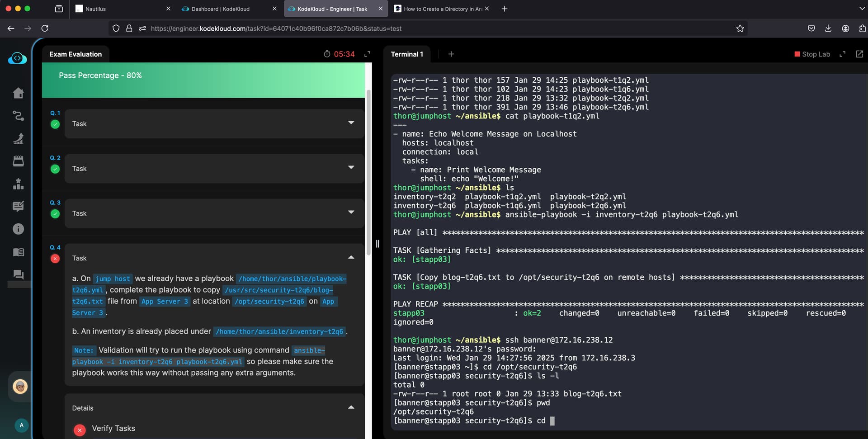
Task: Reload the page with refresh icon
Action: click(x=45, y=28)
